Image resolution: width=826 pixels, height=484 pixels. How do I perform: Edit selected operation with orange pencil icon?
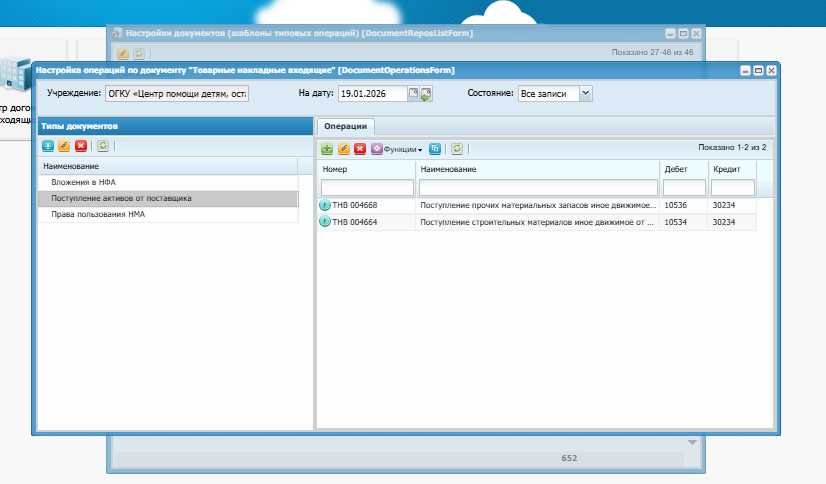tap(343, 149)
